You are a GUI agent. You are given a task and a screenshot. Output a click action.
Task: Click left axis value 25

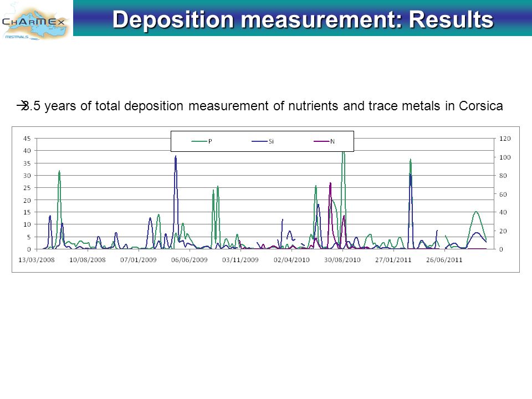click(27, 188)
